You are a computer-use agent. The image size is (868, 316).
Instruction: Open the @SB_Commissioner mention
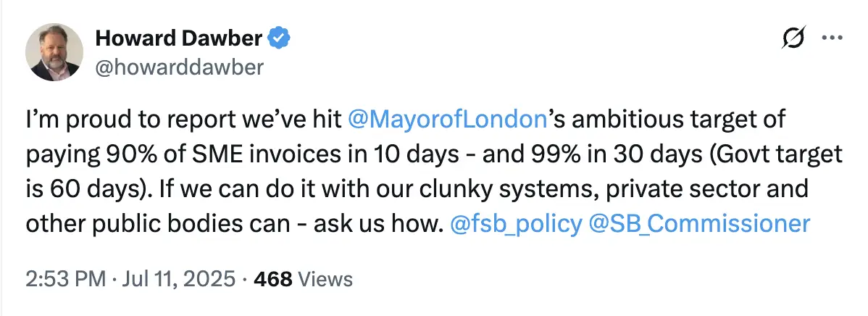(699, 223)
